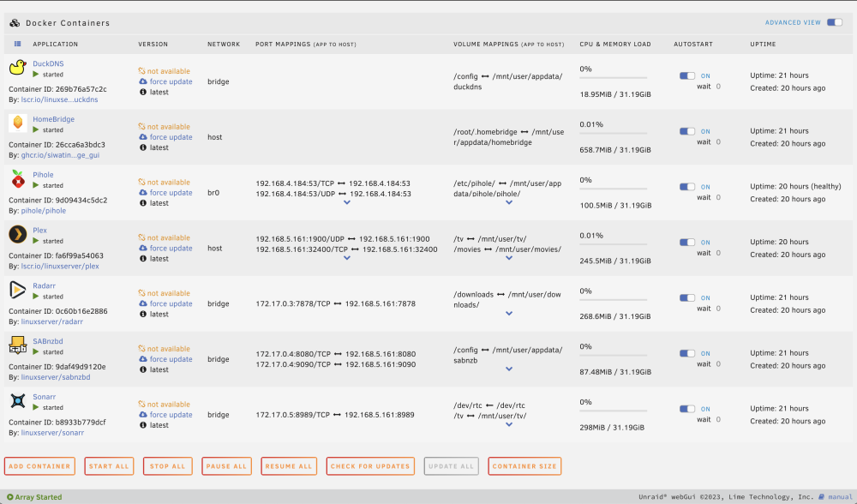Click the HomeBridge container icon
Viewport: 857px width, 504px height.
[17, 123]
